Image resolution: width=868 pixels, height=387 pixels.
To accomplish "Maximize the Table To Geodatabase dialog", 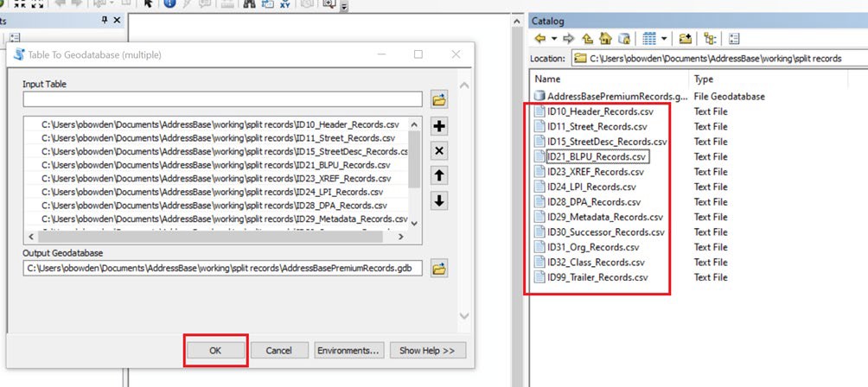I will [x=418, y=54].
